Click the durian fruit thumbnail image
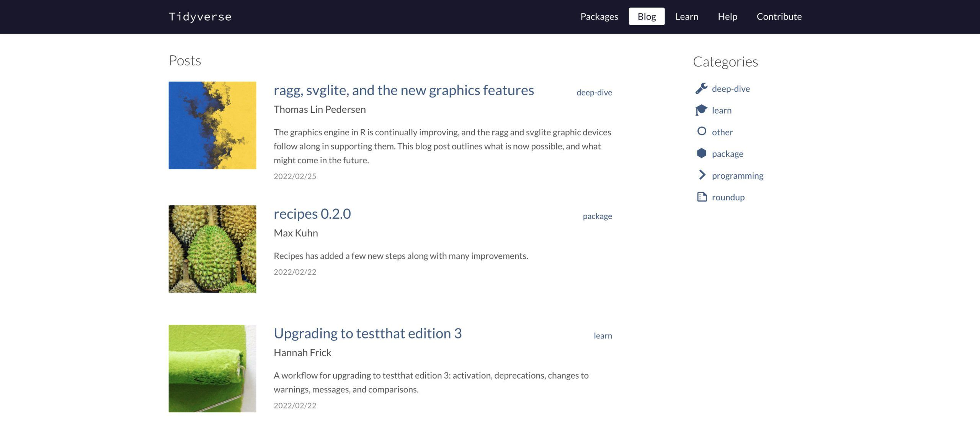 pyautogui.click(x=212, y=249)
